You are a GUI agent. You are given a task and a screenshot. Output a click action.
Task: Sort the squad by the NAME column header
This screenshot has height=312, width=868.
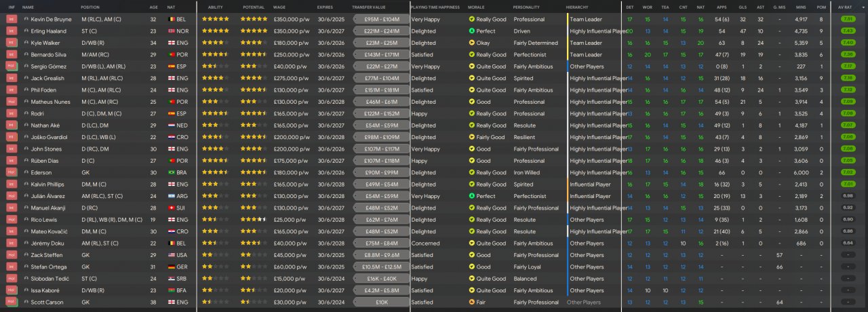point(28,7)
